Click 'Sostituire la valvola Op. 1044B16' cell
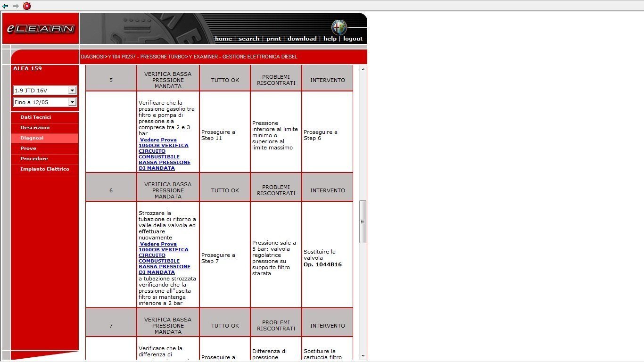The height and width of the screenshot is (362, 644). [x=327, y=255]
